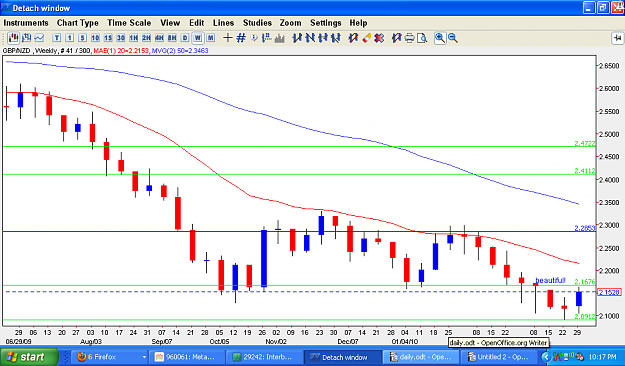Image resolution: width=625 pixels, height=366 pixels.
Task: Click the 2.0912 green level label
Action: pyautogui.click(x=584, y=316)
